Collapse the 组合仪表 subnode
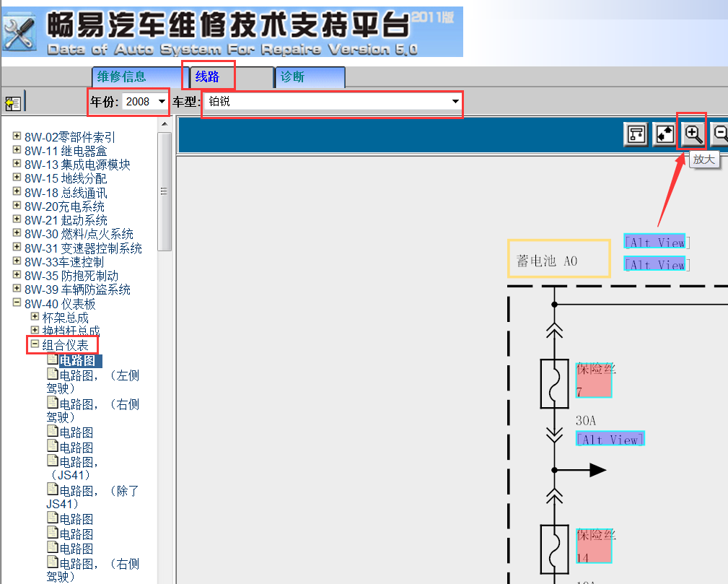Screen dimensions: 728x584 tap(35, 344)
